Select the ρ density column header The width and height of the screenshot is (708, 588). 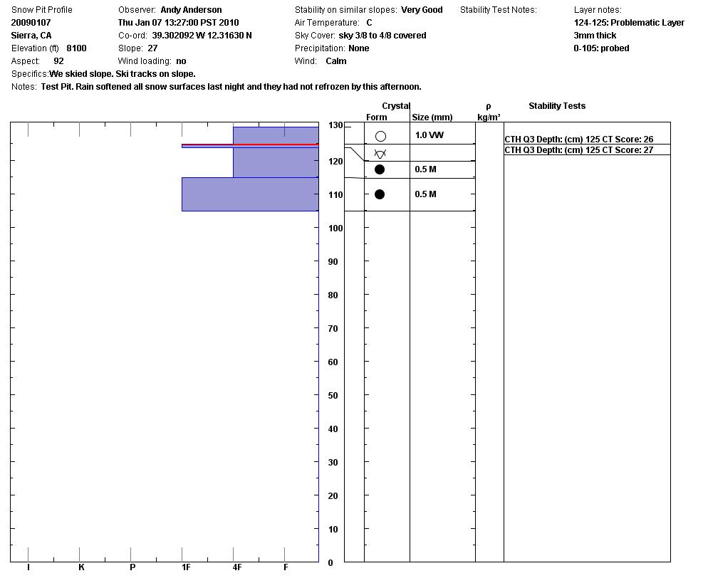(488, 107)
